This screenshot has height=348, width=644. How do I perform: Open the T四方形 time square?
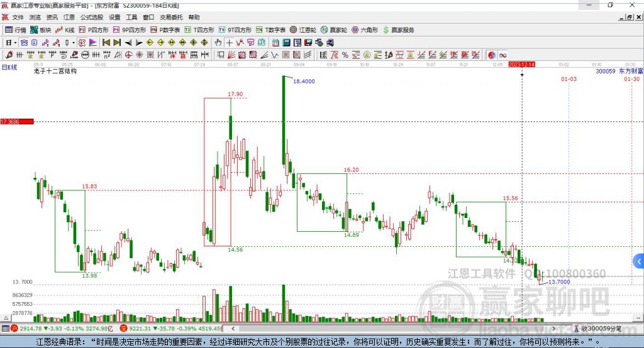click(199, 30)
